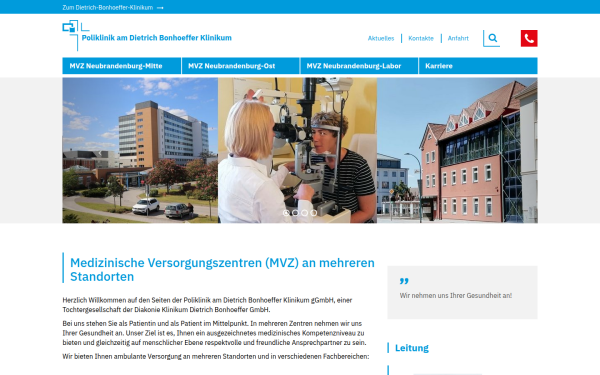Open MVZ Neubrandenburg-Mitte menu
The width and height of the screenshot is (600, 375).
coord(122,66)
